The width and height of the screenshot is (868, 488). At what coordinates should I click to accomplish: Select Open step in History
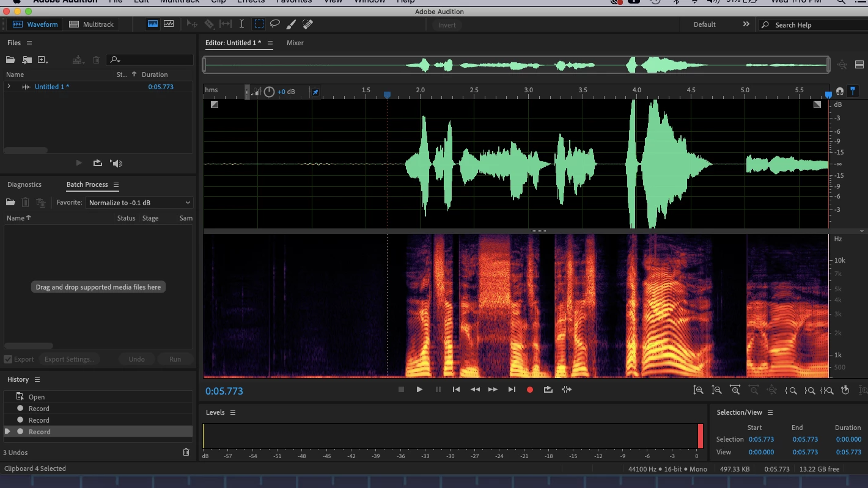(98, 397)
